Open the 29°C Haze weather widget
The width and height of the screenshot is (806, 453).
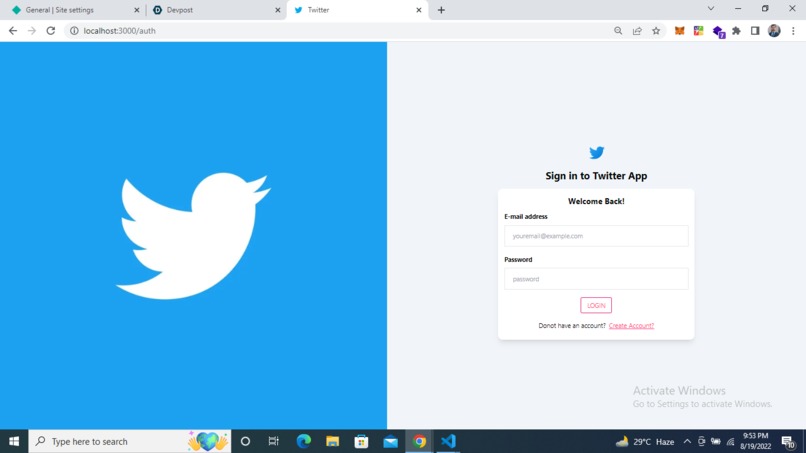[x=645, y=441]
